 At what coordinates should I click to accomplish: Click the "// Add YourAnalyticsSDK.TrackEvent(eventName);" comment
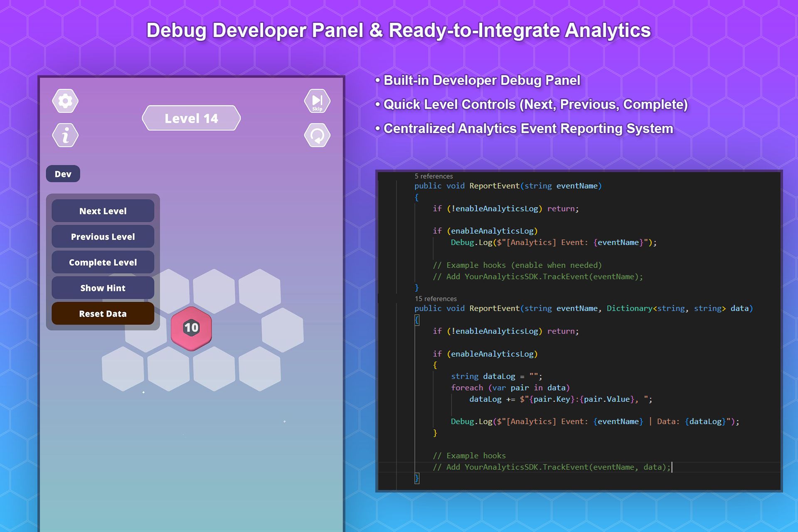click(x=538, y=277)
